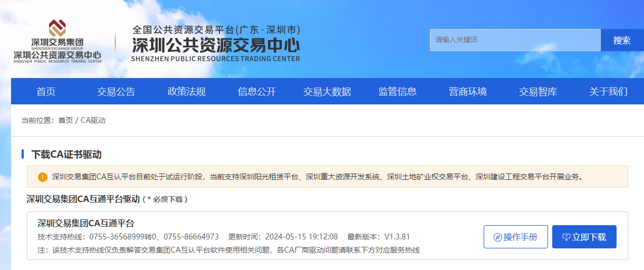Click the 深圳公共资源交易中心 site title banner

(x=215, y=43)
